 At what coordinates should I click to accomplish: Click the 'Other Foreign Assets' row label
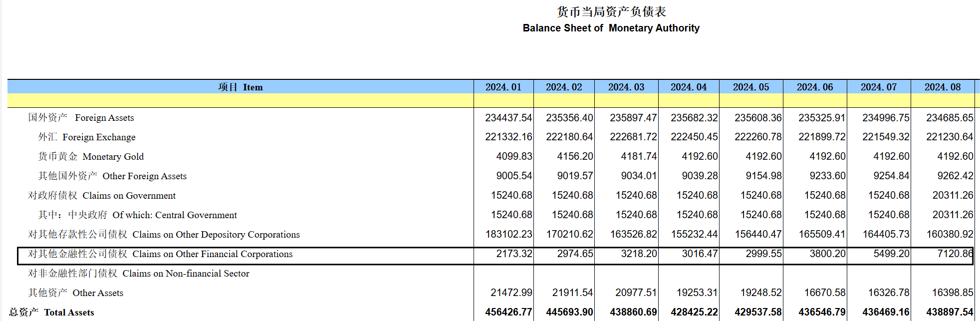[145, 176]
